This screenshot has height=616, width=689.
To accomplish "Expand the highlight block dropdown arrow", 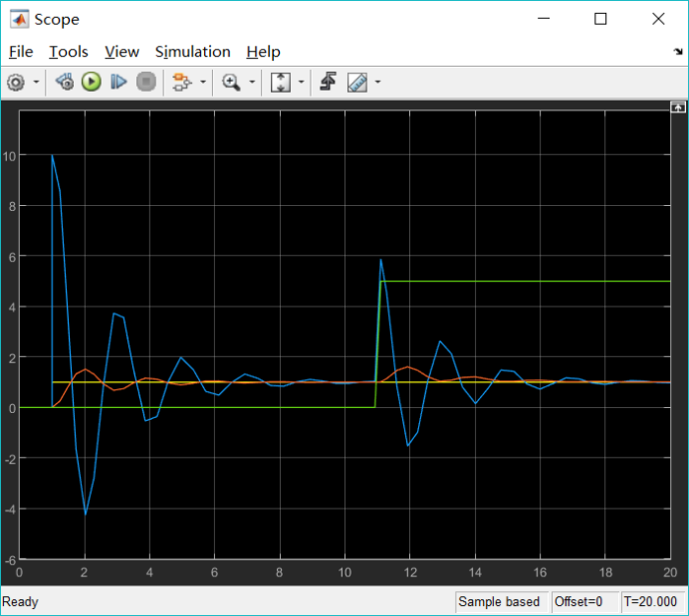I will (x=203, y=83).
